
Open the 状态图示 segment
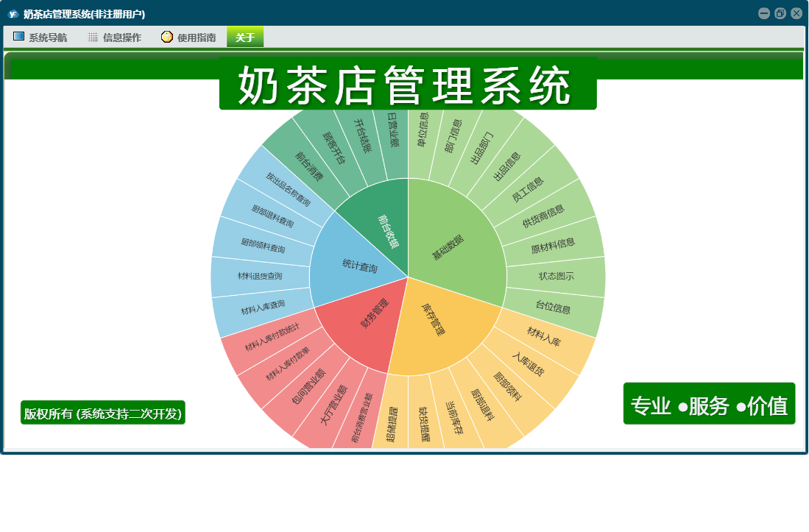pyautogui.click(x=557, y=277)
